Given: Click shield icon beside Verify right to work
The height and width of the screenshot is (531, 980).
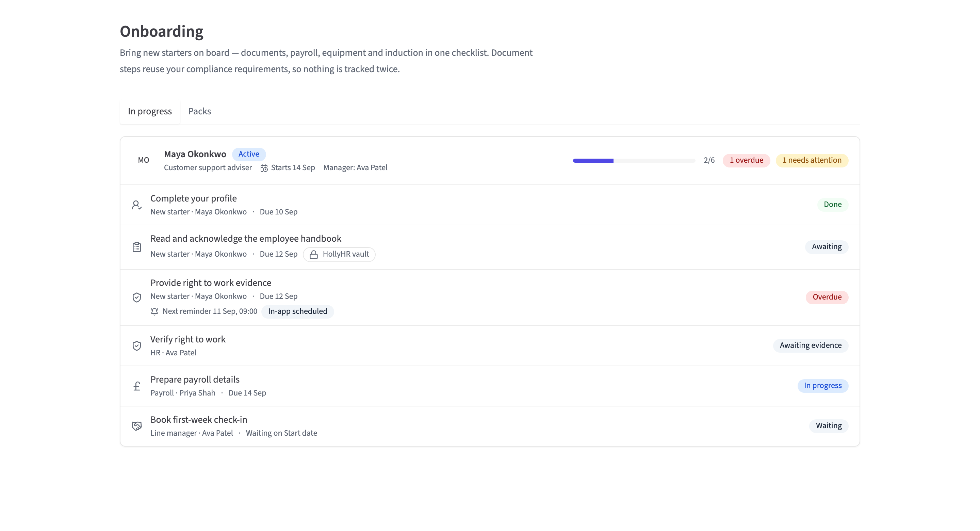Looking at the screenshot, I should (136, 345).
